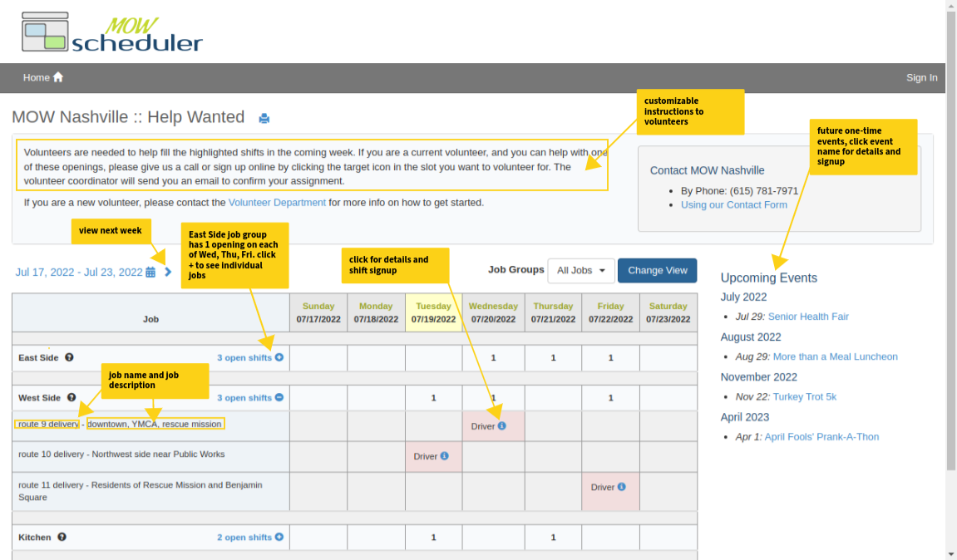This screenshot has width=957, height=560.
Task: Click the Wednesday 07/20/2022 column header
Action: click(x=493, y=312)
